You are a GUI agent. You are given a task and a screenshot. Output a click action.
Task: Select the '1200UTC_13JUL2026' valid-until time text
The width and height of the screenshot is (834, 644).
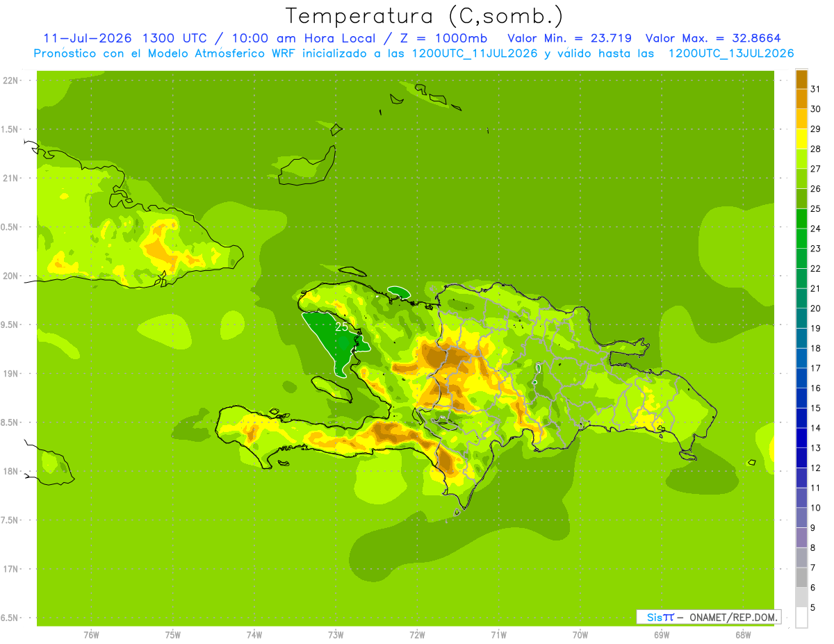pyautogui.click(x=731, y=53)
